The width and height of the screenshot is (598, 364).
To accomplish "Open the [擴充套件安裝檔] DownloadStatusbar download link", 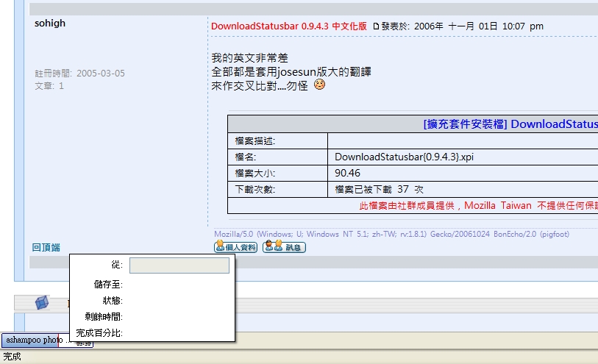I will click(x=510, y=124).
